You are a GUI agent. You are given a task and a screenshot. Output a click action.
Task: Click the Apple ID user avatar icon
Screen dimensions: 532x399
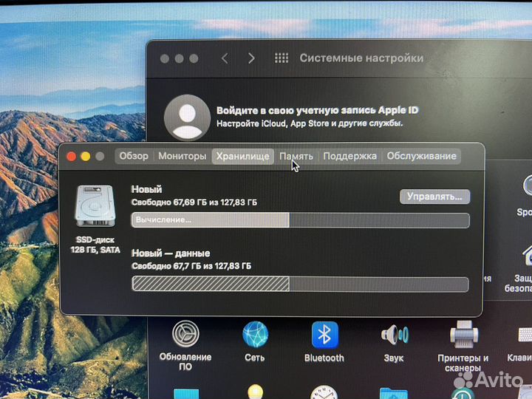(x=187, y=117)
